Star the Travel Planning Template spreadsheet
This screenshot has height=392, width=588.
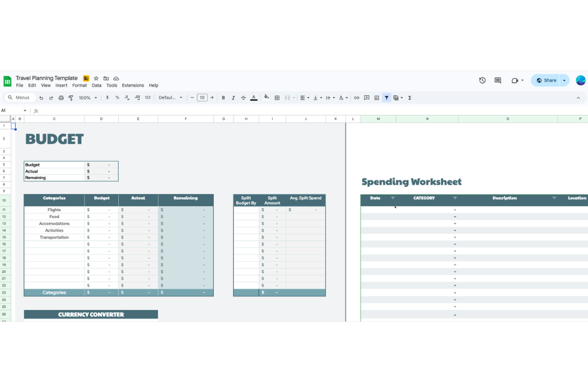(x=96, y=78)
